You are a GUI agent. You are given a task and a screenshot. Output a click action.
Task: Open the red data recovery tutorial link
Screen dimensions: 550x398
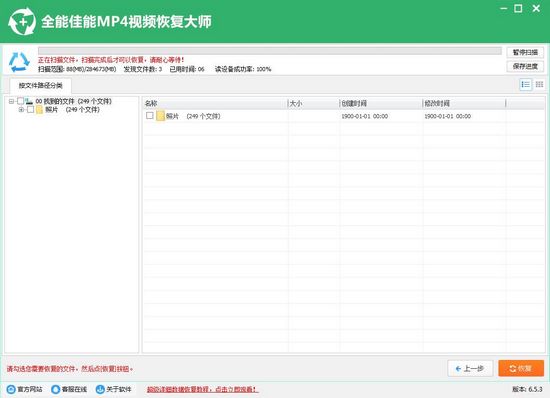(202, 389)
